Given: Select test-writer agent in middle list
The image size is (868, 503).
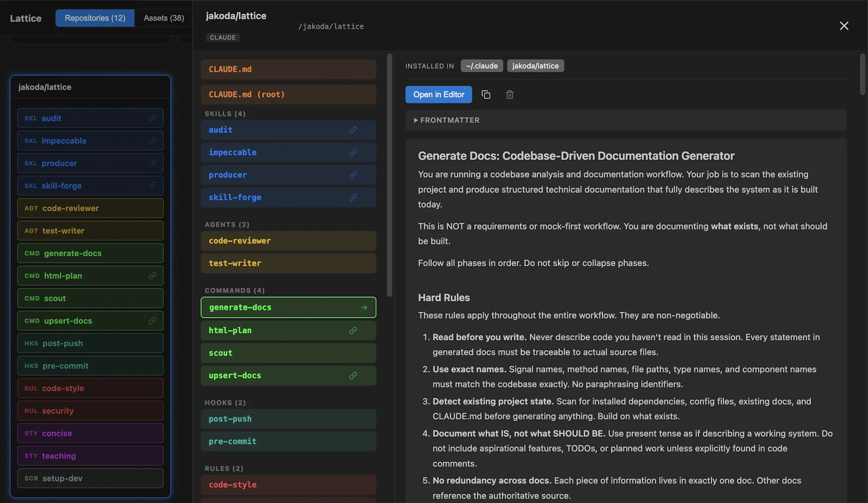Looking at the screenshot, I should (289, 263).
